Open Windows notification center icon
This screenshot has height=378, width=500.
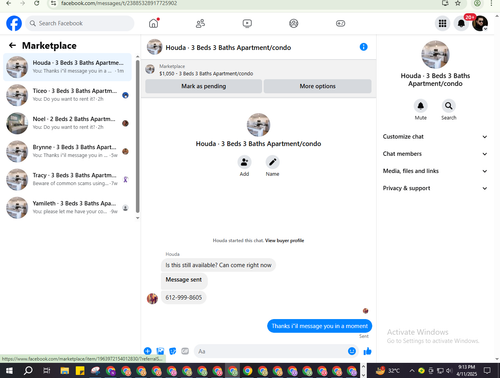(487, 371)
